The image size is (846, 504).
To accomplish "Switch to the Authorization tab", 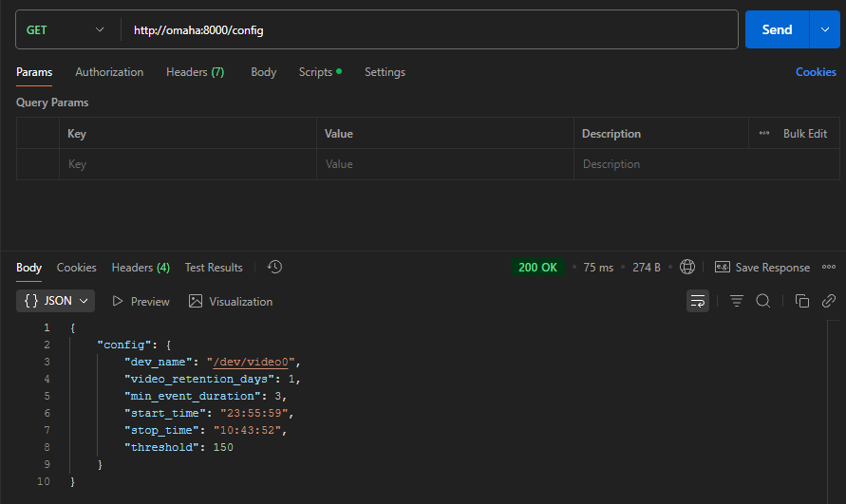I will [109, 72].
